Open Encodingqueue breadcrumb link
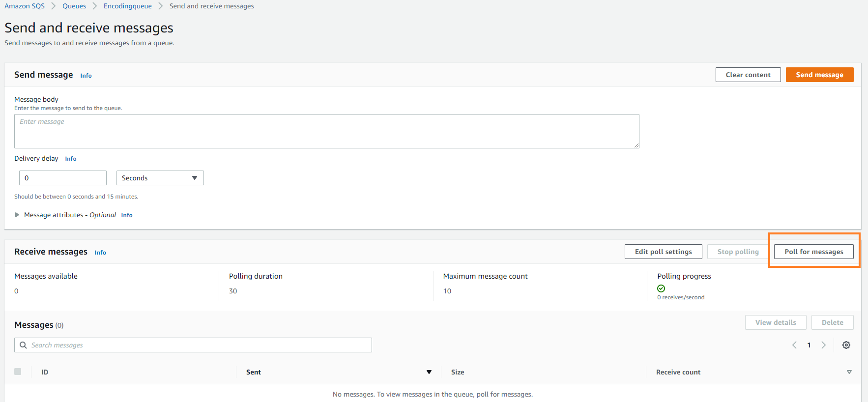 click(127, 6)
